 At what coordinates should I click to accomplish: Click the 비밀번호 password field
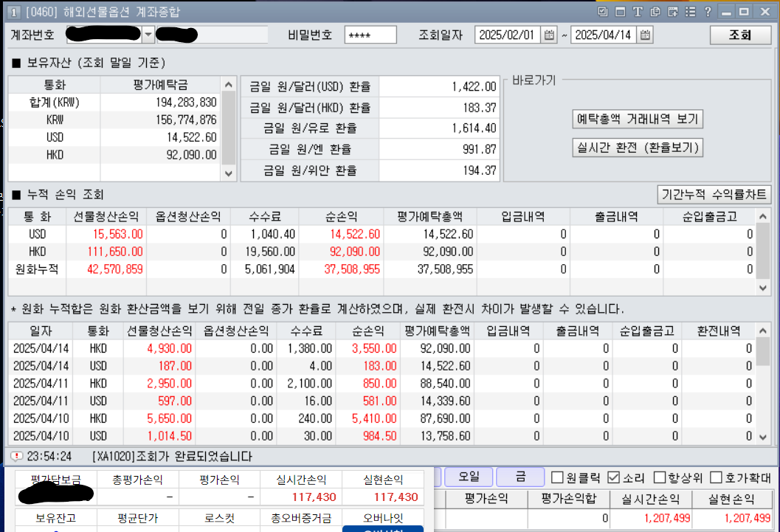click(x=370, y=35)
